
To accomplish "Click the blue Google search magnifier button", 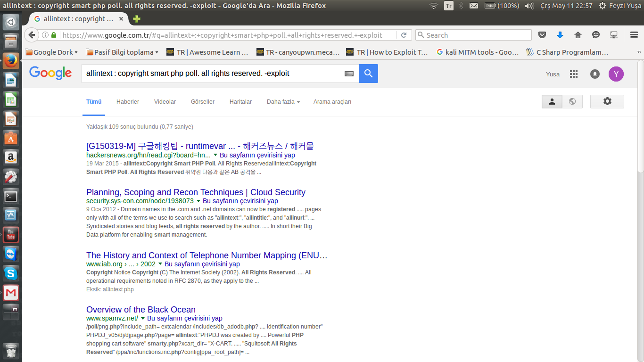I will pos(368,74).
